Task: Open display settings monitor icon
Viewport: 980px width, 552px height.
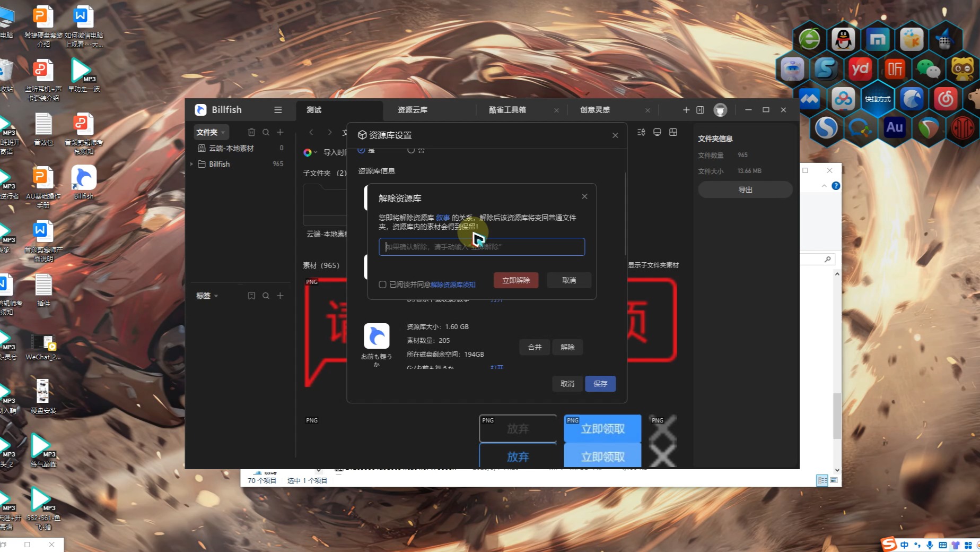Action: tap(657, 132)
